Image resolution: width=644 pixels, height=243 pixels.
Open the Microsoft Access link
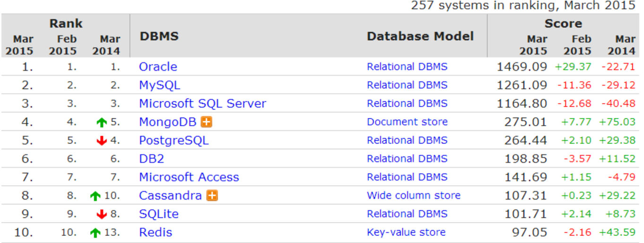tap(189, 177)
